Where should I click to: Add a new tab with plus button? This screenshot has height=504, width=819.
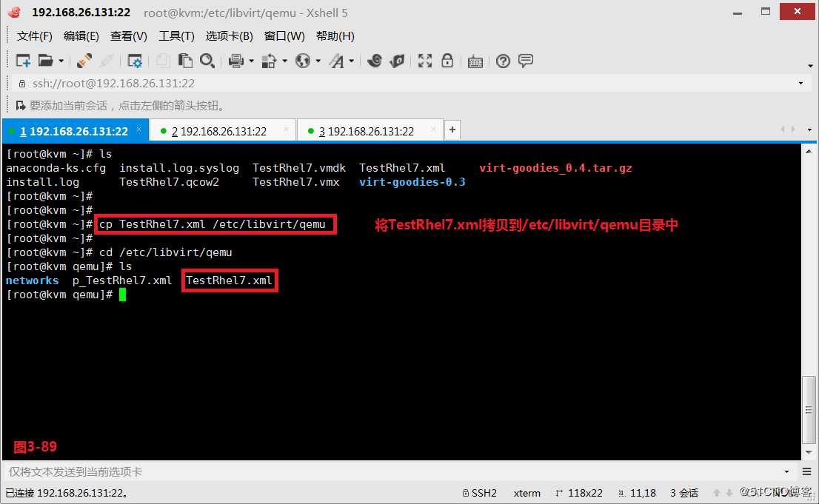point(452,130)
